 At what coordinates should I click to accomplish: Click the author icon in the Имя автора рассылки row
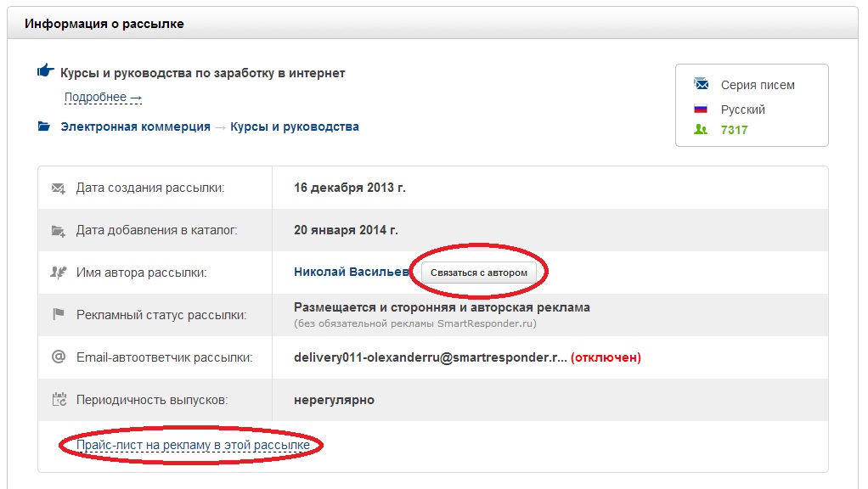point(58,273)
